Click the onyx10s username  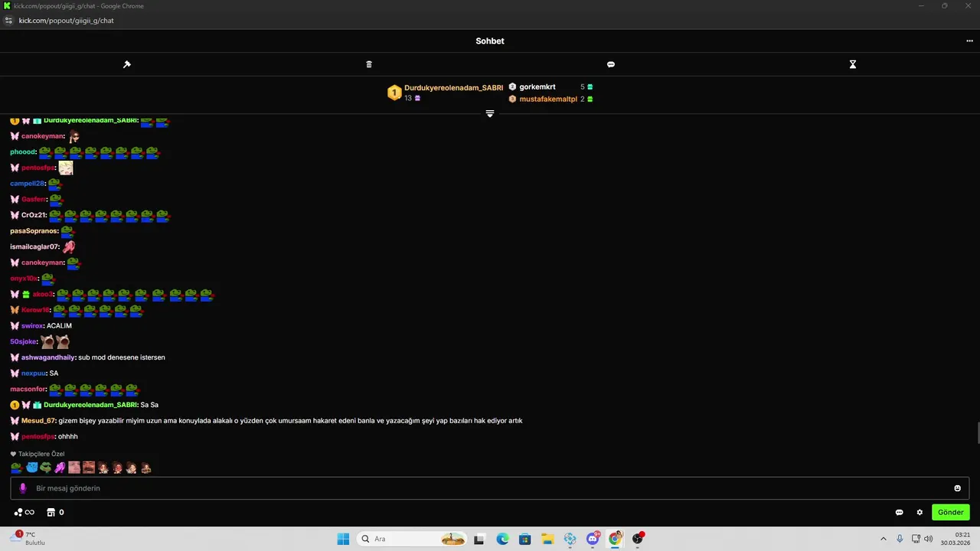coord(24,279)
